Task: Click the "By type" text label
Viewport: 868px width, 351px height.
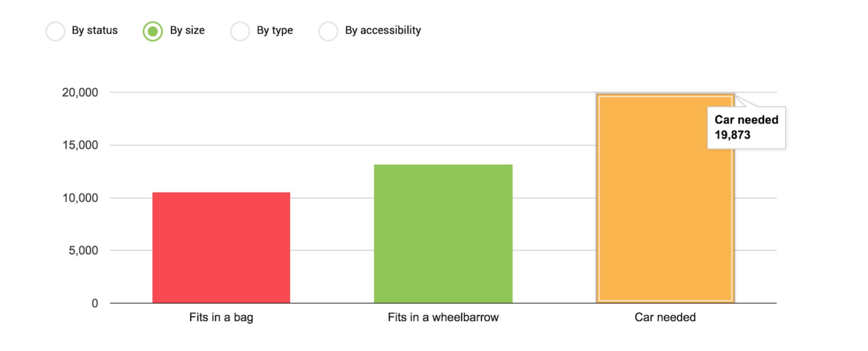Action: (x=275, y=30)
